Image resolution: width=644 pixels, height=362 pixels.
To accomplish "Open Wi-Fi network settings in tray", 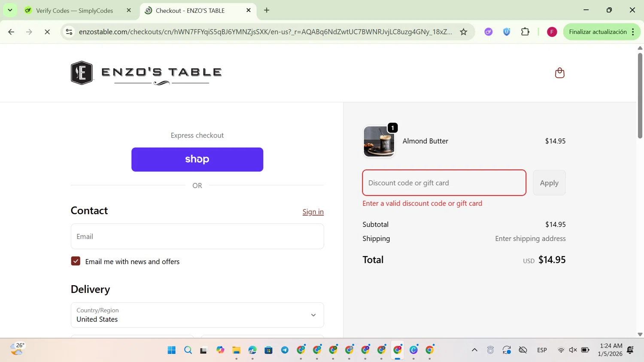I will point(561,350).
